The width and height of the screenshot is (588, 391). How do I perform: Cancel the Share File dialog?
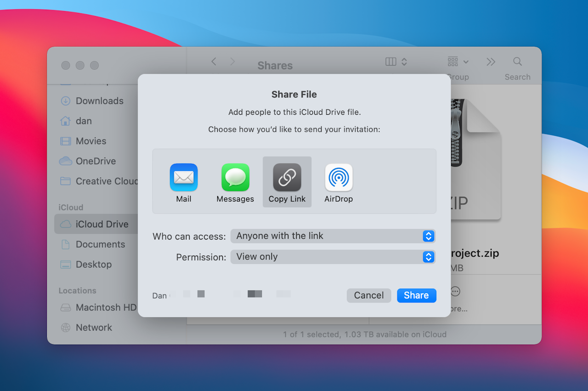[369, 296]
